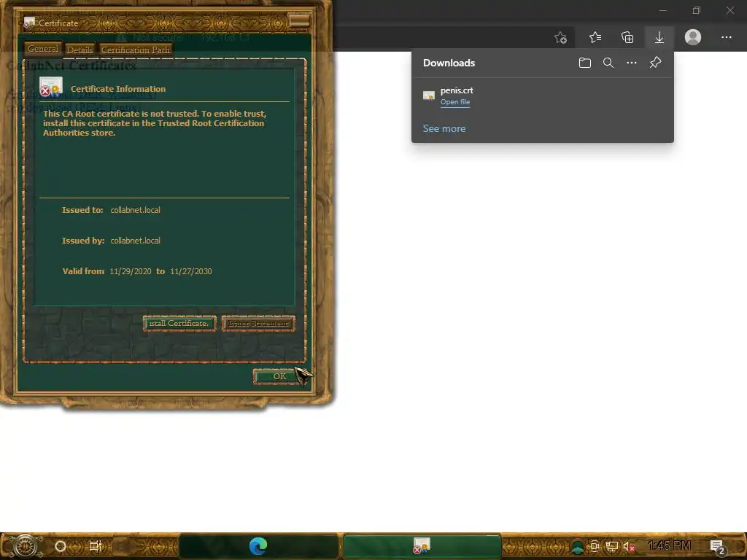Click the Issuer Statement button
The image size is (747, 560).
258,323
